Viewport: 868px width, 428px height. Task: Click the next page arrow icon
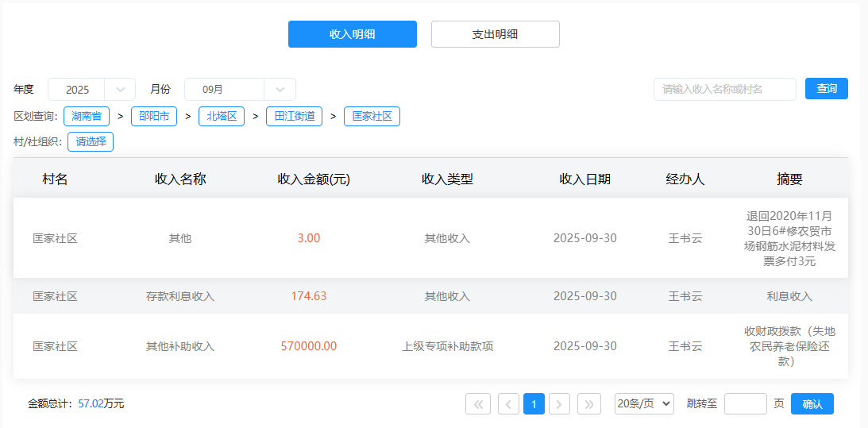[560, 404]
